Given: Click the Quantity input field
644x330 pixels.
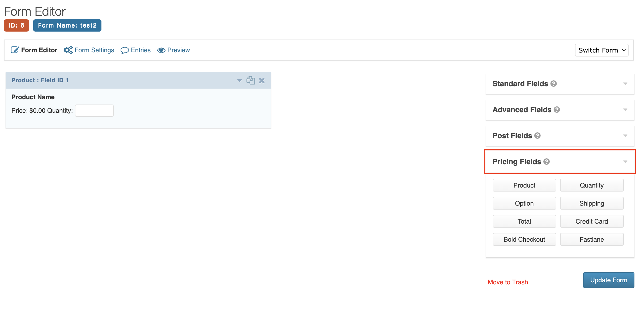Looking at the screenshot, I should coord(94,110).
